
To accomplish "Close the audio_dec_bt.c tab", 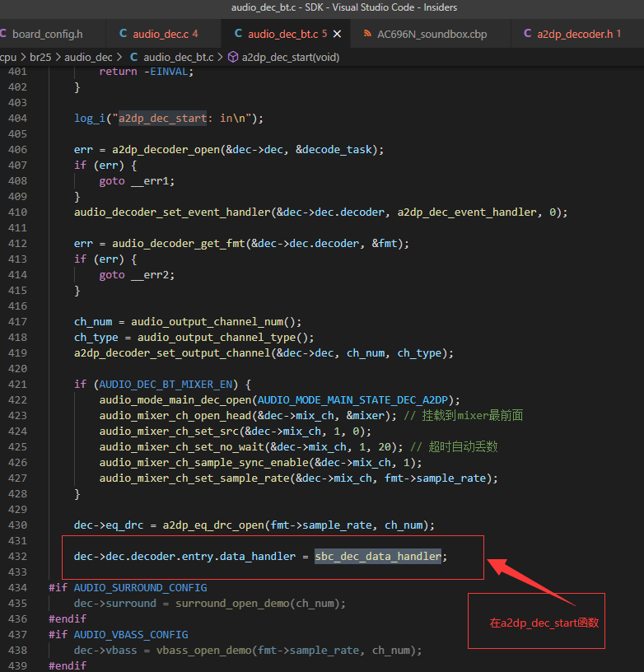I will (x=337, y=34).
